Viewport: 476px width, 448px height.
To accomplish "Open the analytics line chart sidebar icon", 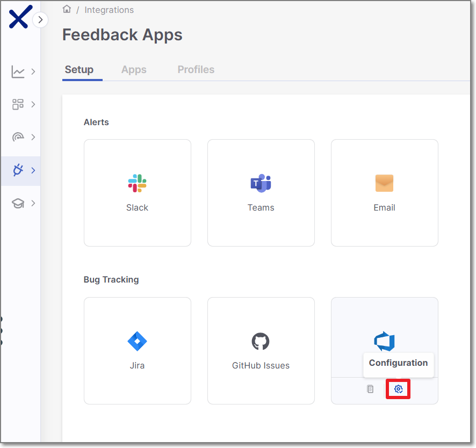I will (x=18, y=71).
